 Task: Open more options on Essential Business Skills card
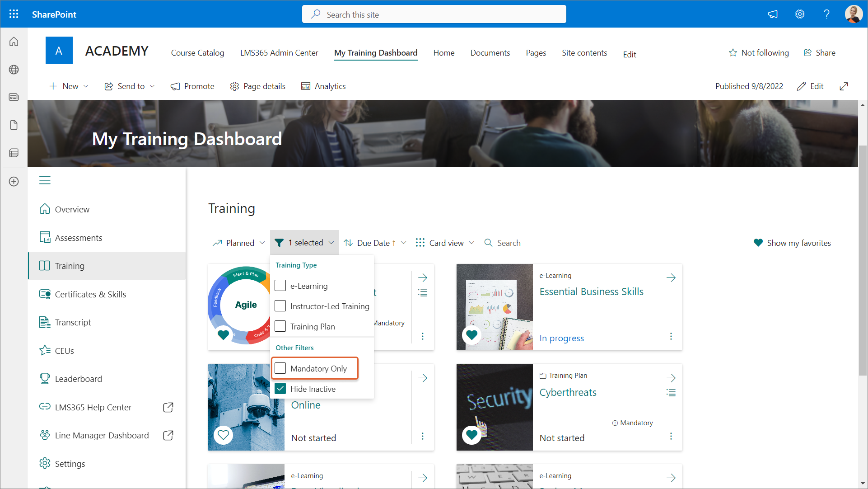point(671,336)
